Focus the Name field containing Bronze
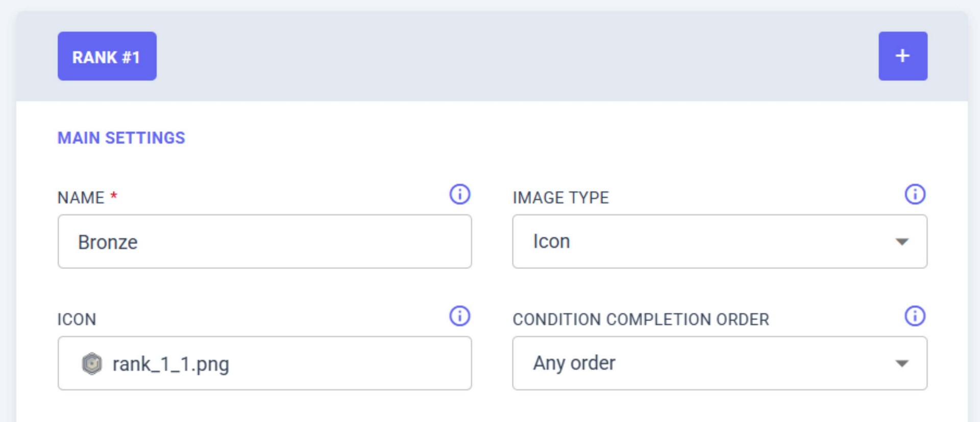The image size is (980, 422). click(x=264, y=242)
